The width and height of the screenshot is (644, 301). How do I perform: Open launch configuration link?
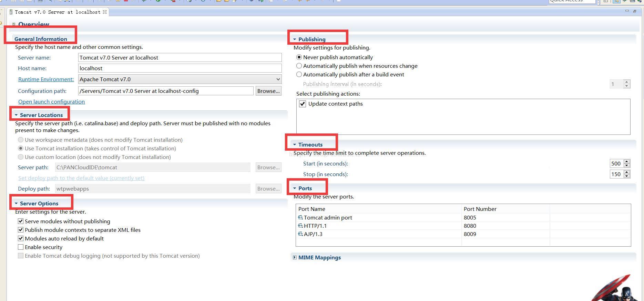coord(51,101)
